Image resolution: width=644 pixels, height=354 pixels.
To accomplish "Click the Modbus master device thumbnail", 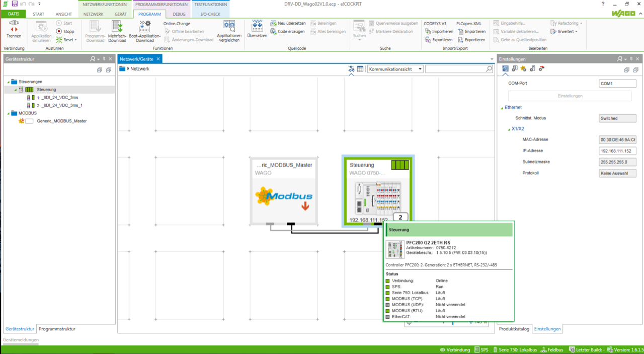I will tap(283, 198).
